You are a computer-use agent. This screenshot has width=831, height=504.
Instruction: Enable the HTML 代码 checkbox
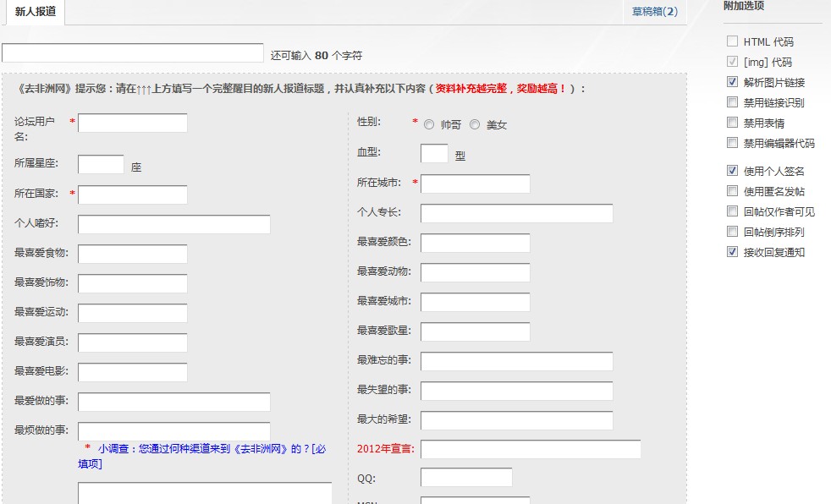tap(731, 40)
